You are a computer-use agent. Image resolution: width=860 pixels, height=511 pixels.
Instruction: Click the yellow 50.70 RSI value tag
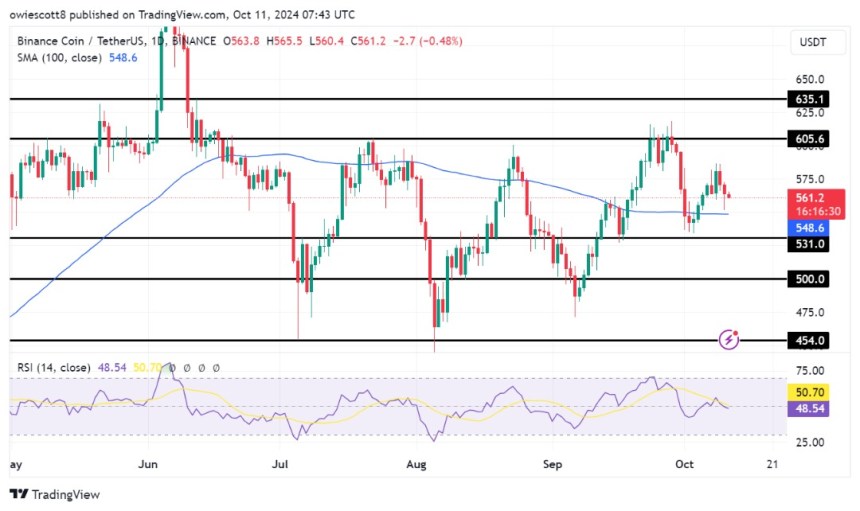[810, 396]
